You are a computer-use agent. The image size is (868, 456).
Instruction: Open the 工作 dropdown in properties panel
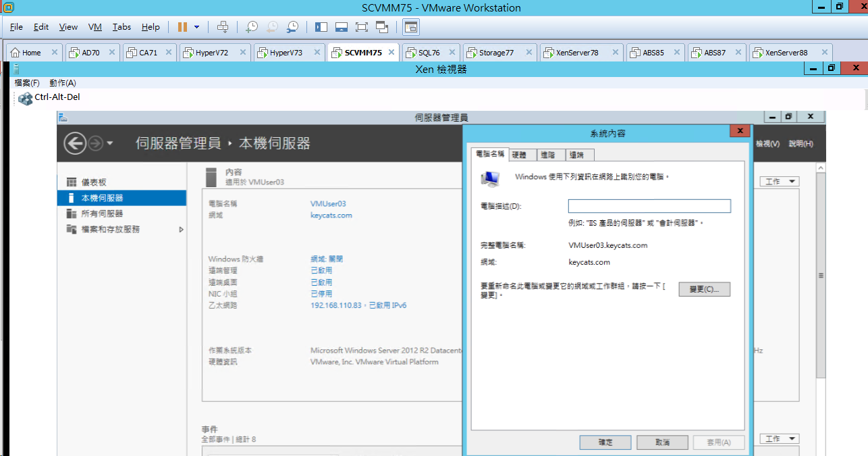[x=780, y=182]
